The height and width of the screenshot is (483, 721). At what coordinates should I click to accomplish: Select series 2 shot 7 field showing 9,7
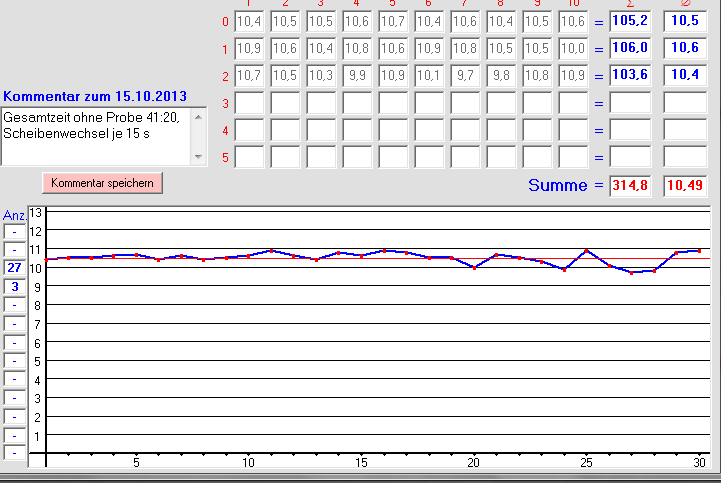tap(465, 75)
